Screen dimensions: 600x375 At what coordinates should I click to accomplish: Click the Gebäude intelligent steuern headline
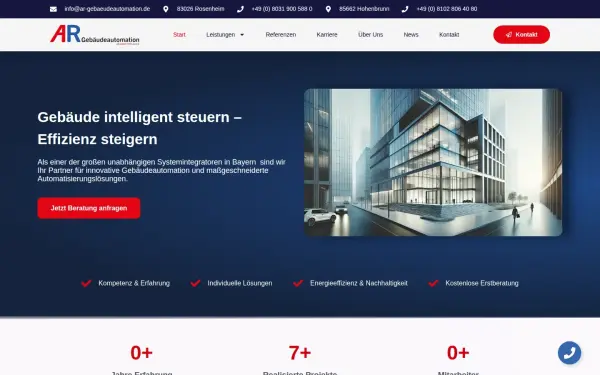pos(140,128)
